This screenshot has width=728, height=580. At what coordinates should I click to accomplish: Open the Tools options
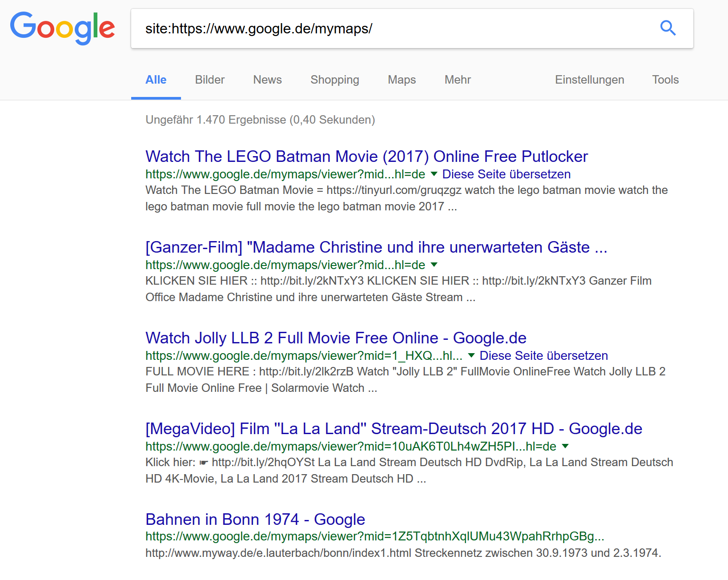pyautogui.click(x=665, y=80)
